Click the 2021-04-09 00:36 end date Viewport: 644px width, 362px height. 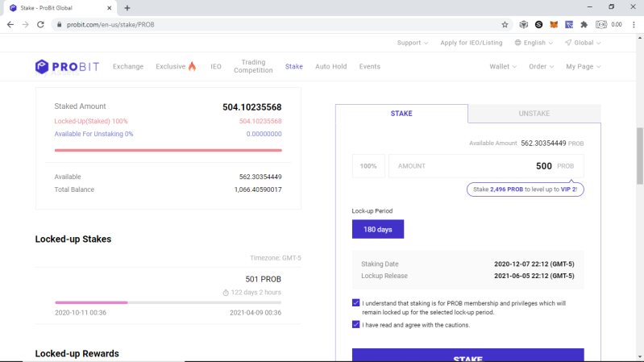[x=256, y=313]
